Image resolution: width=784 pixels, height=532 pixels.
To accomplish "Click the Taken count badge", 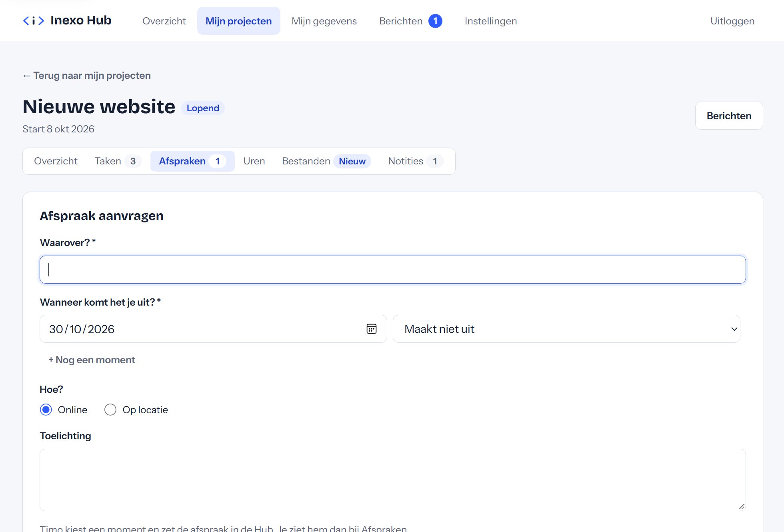I will (x=133, y=161).
